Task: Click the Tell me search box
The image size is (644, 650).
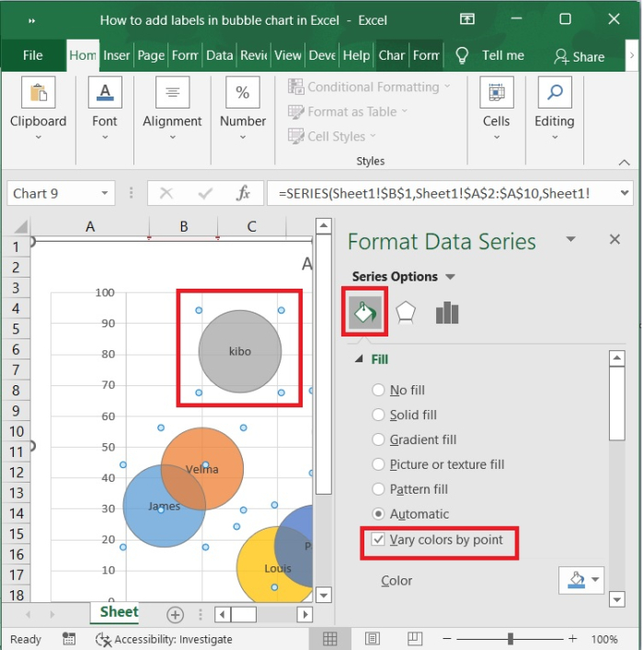Action: pos(503,55)
